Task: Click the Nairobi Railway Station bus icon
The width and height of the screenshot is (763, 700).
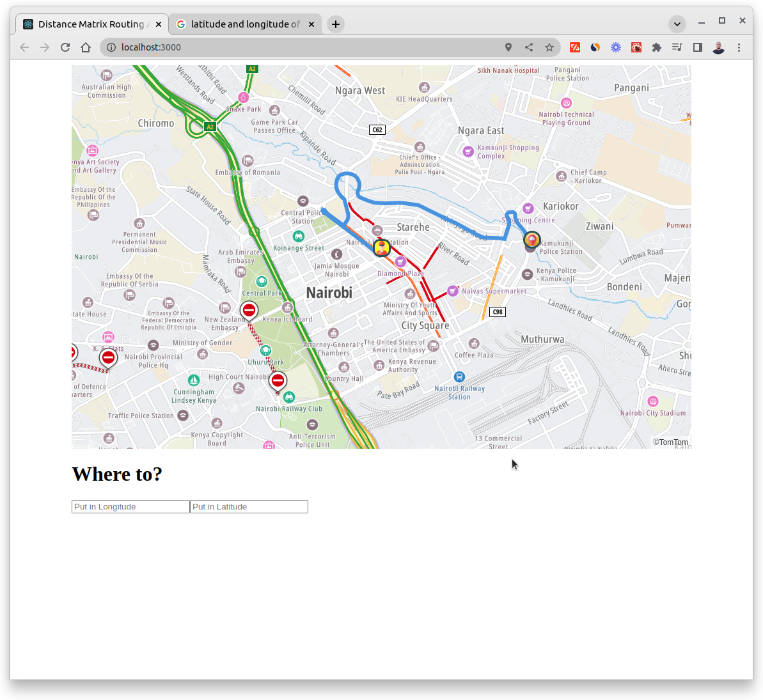Action: tap(459, 377)
